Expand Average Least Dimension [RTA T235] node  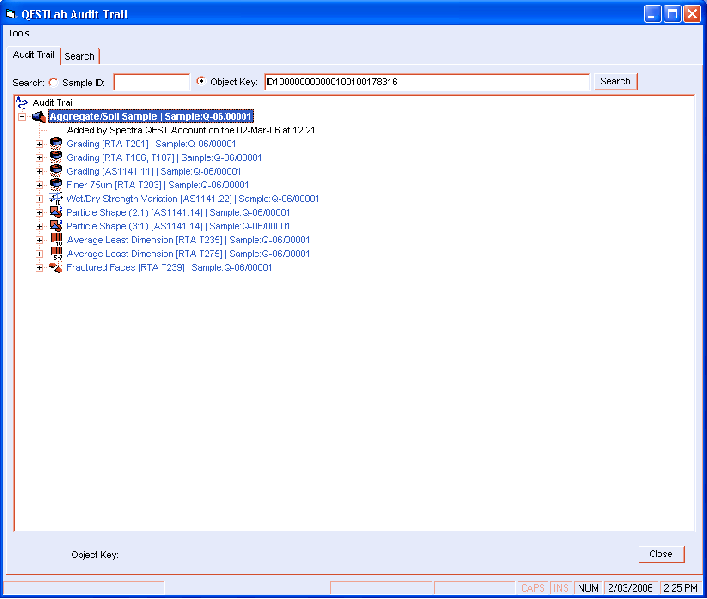point(40,240)
